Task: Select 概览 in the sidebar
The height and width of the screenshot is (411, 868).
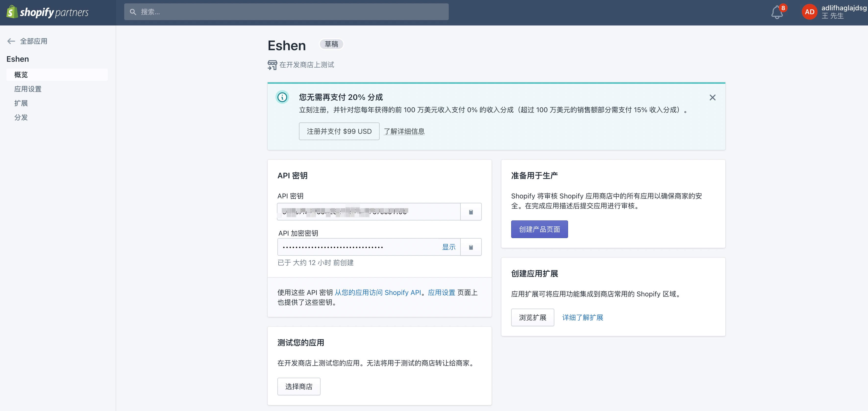Action: pos(21,75)
